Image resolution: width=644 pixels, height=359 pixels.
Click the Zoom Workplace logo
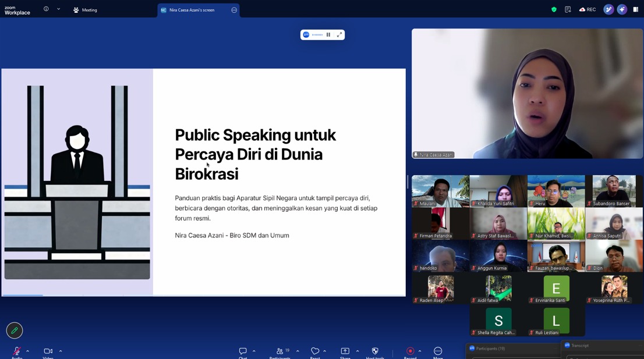17,10
